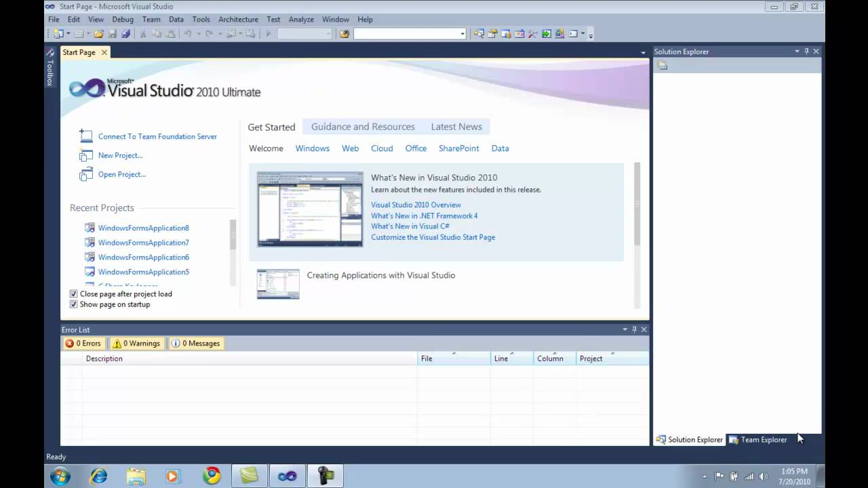868x488 pixels.
Task: Pin the Error List panel
Action: click(x=634, y=329)
